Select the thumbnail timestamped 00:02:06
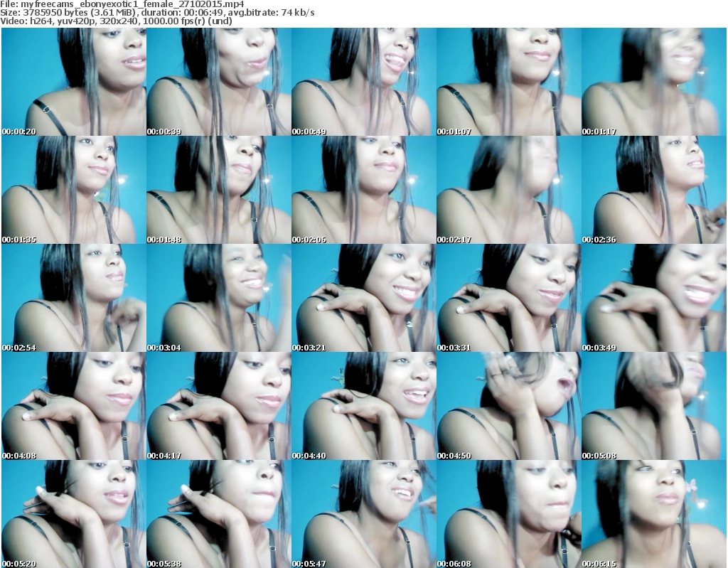The height and width of the screenshot is (568, 728). click(363, 190)
